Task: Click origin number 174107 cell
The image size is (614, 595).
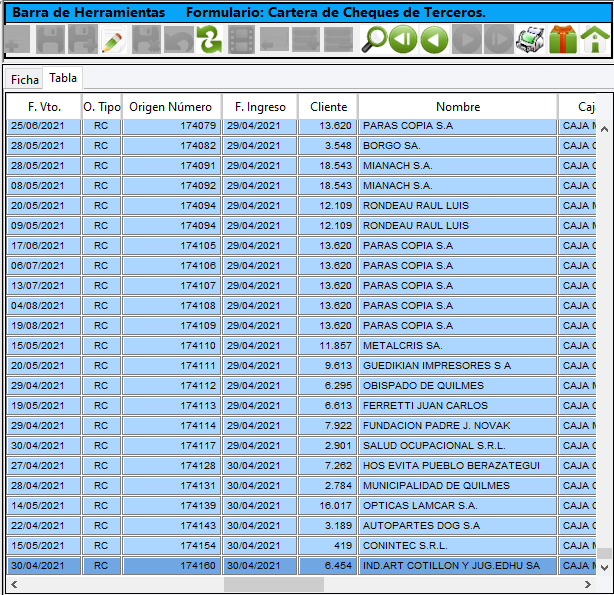Action: coord(172,286)
